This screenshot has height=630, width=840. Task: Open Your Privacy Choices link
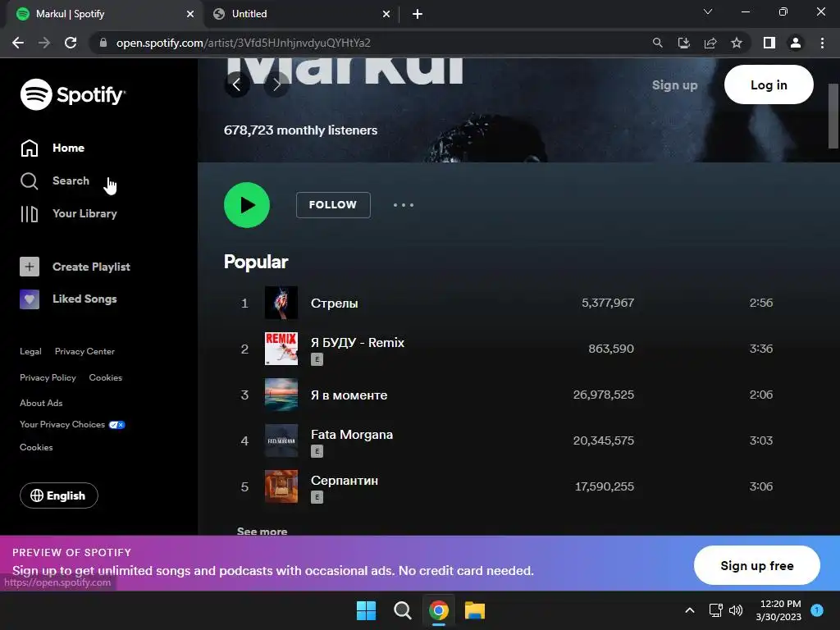(x=72, y=424)
